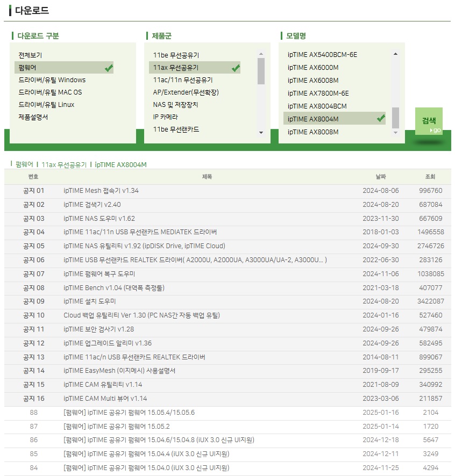
Task: Choose 제품설명서 download type
Action: (x=33, y=117)
